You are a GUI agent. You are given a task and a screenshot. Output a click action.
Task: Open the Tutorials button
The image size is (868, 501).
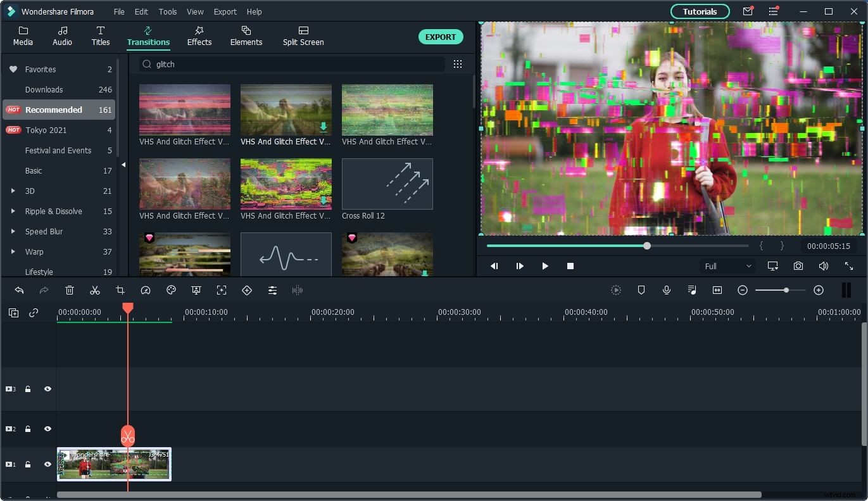pos(700,11)
